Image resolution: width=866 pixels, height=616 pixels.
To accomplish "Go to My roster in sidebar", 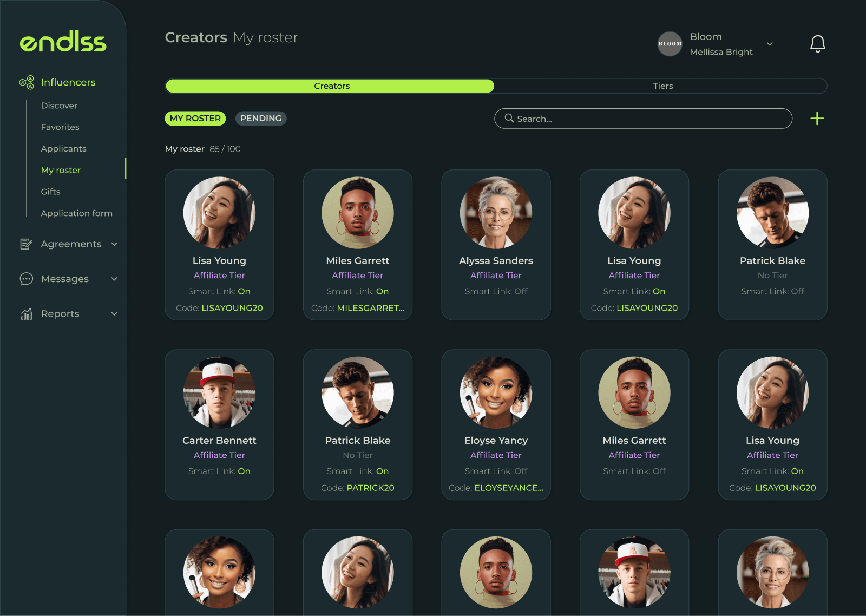I will tap(61, 170).
